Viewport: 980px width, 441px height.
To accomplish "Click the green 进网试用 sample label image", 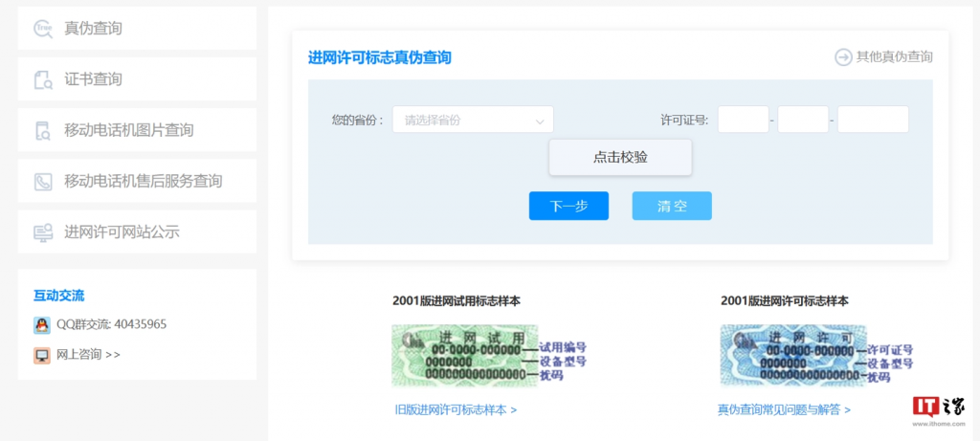I will point(464,356).
